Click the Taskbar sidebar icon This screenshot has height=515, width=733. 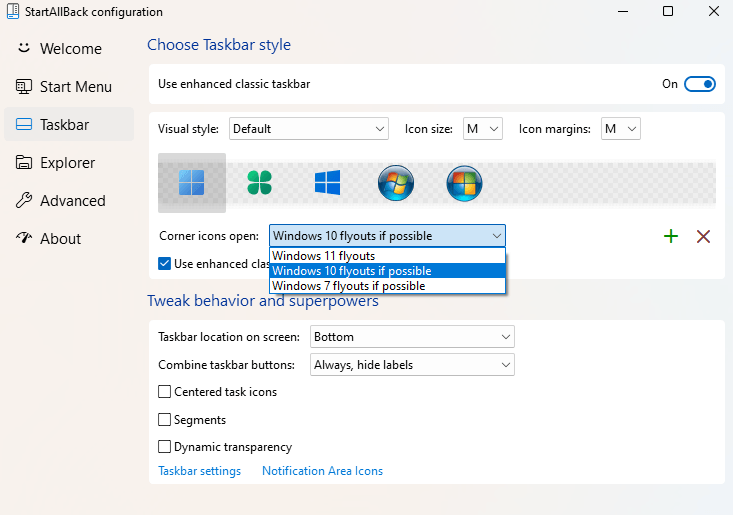click(24, 124)
